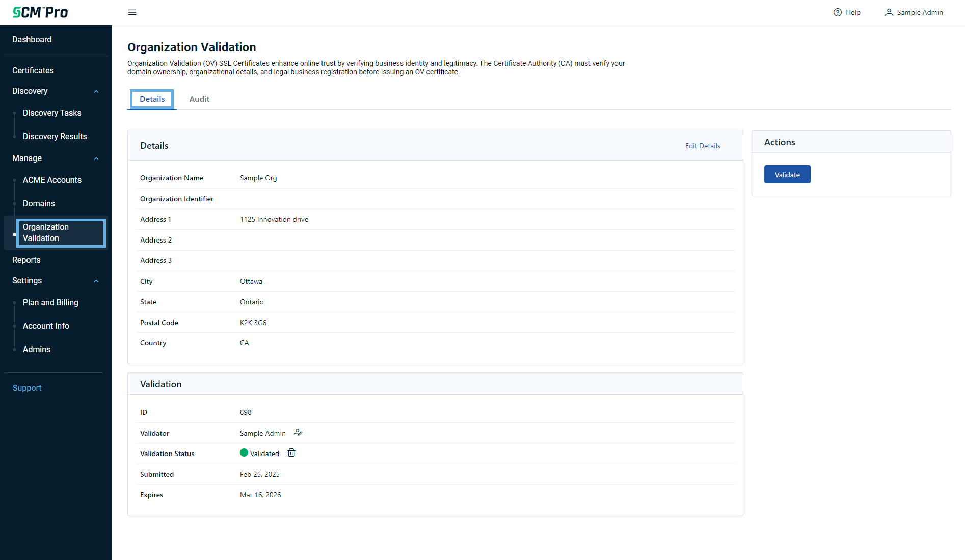Navigate to ACME Accounts
Screen dimensions: 965x560
coord(52,180)
